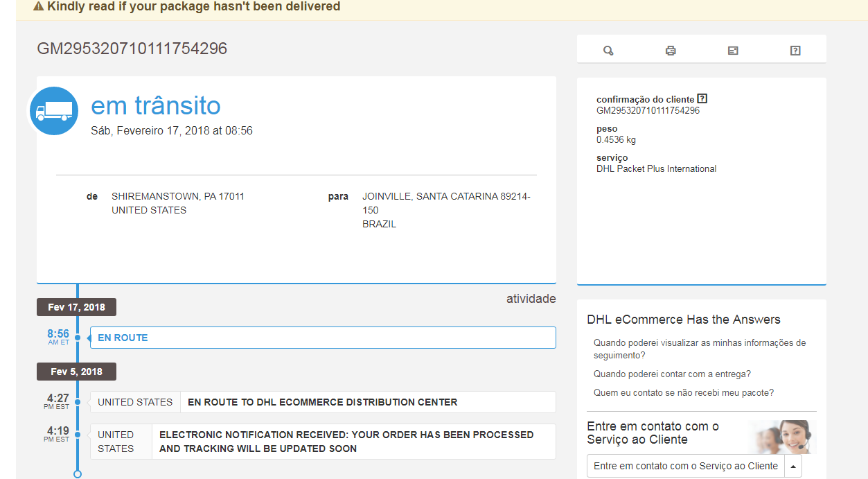Open the Serviço ao Cliente dropdown arrow

(793, 467)
